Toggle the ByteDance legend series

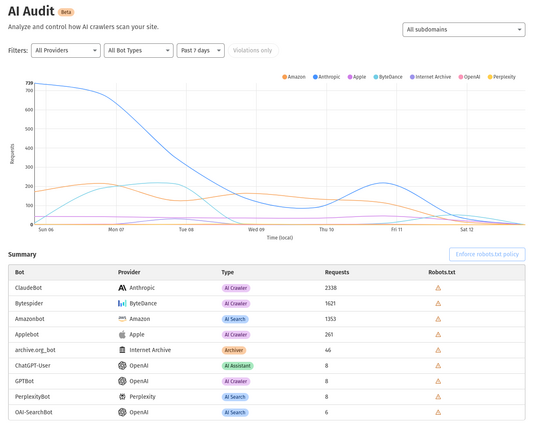point(388,77)
